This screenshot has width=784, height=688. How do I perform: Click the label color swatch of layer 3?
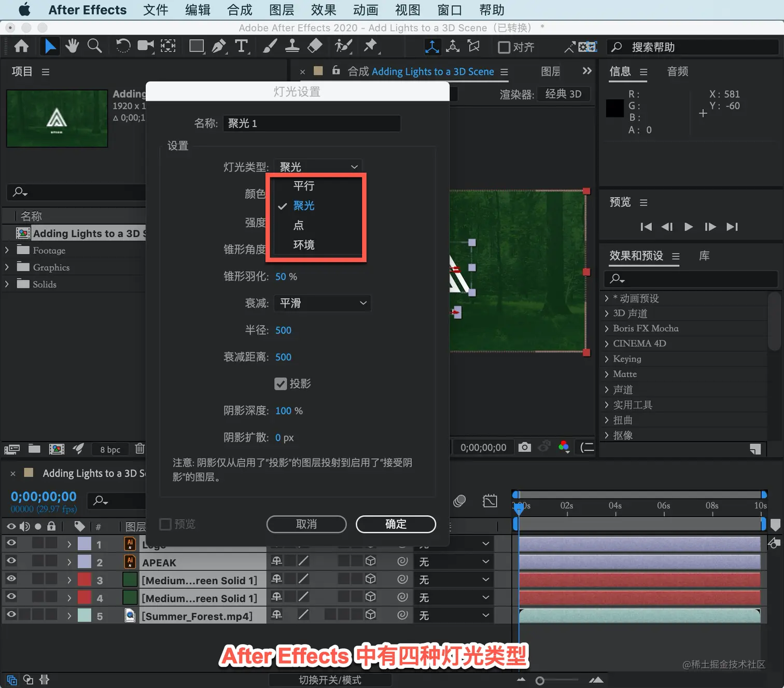(x=85, y=580)
